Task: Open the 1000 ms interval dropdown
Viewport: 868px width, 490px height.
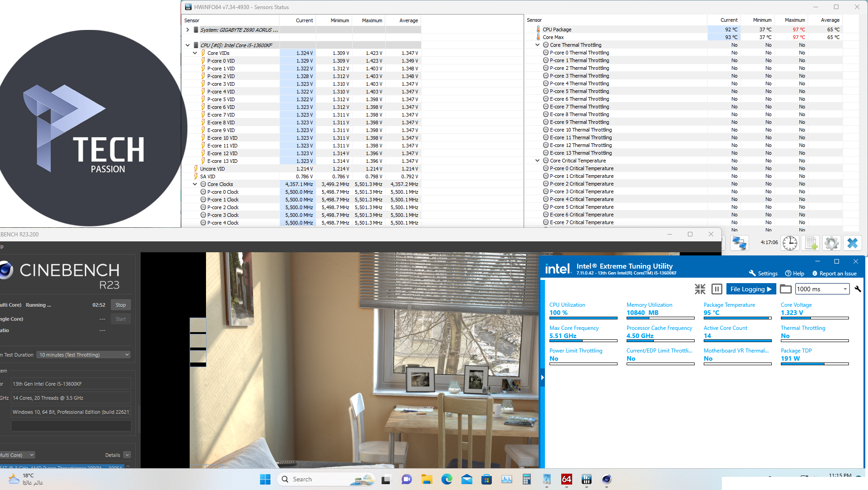Action: pos(845,289)
